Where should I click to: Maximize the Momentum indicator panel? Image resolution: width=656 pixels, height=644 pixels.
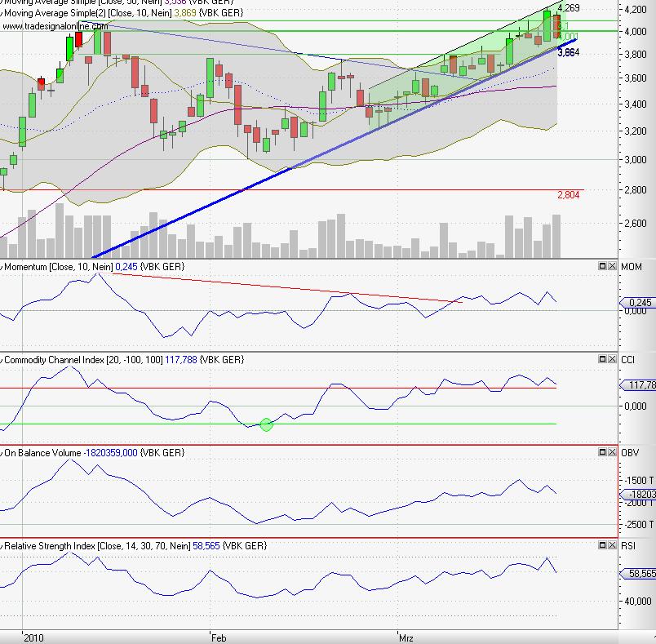[x=602, y=267]
